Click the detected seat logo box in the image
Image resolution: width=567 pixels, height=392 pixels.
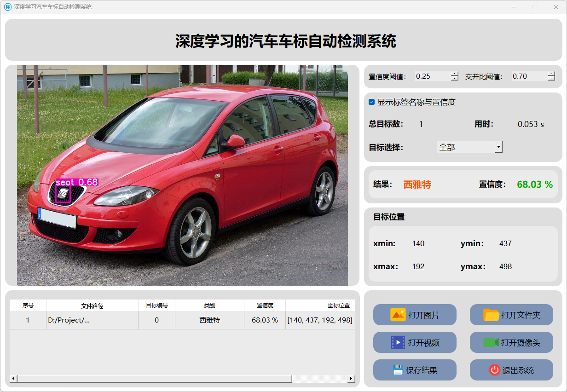coord(63,195)
